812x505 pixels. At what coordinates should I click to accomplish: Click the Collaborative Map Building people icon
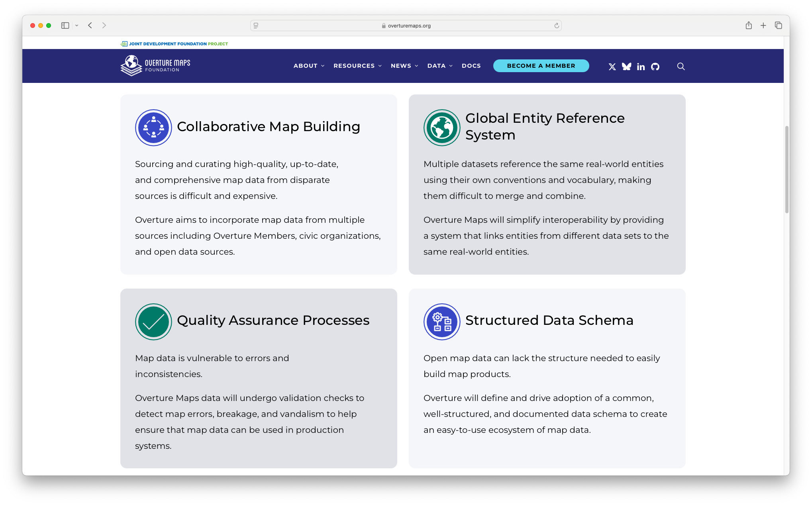click(x=153, y=127)
